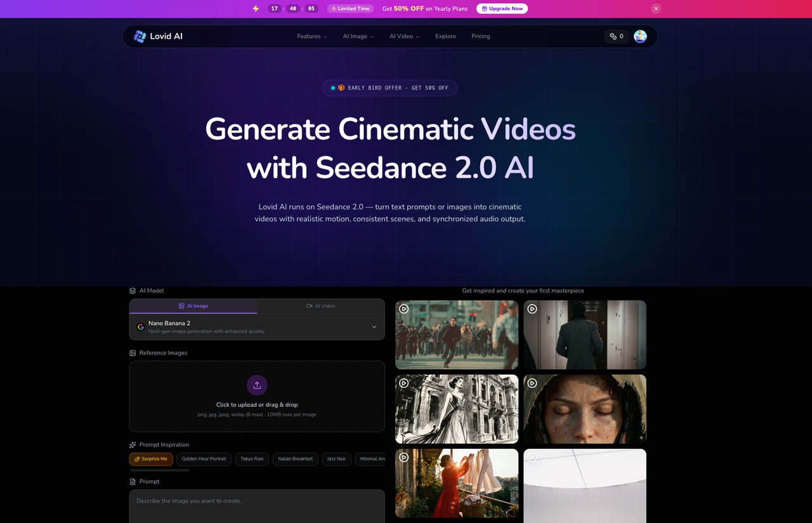Click the Upgrade Now button

click(502, 9)
